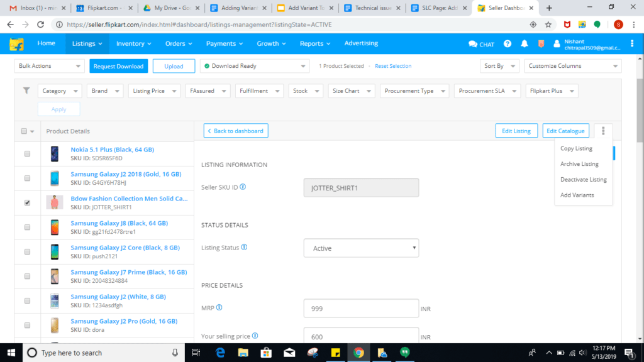Open File Explorer from the taskbar
Image resolution: width=644 pixels, height=362 pixels.
point(243,353)
